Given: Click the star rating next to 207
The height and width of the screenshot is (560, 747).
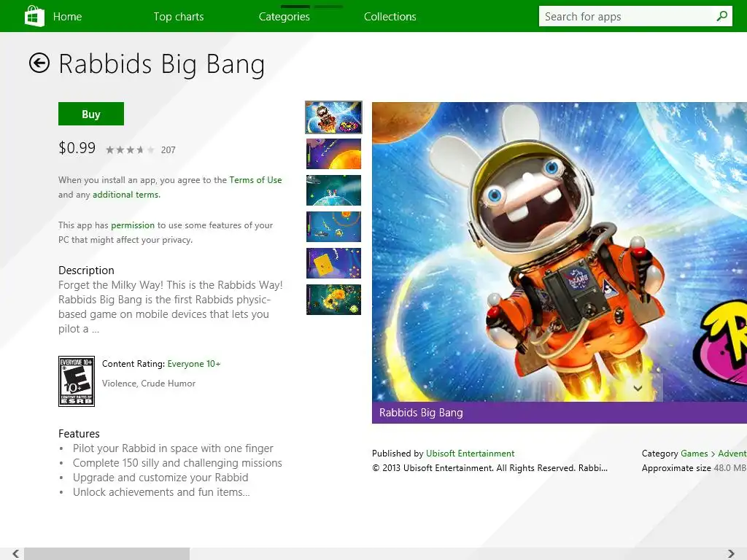Looking at the screenshot, I should pyautogui.click(x=130, y=150).
